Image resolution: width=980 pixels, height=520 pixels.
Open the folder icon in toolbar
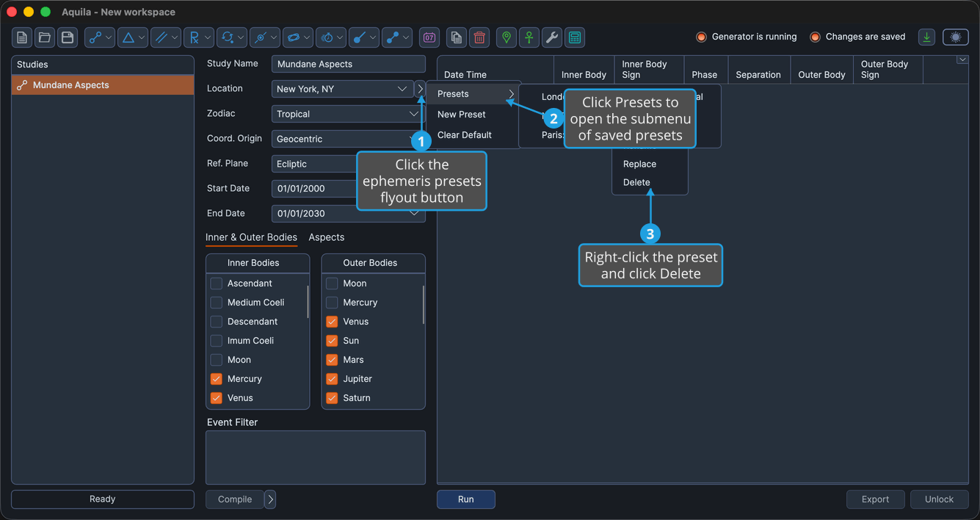tap(45, 37)
